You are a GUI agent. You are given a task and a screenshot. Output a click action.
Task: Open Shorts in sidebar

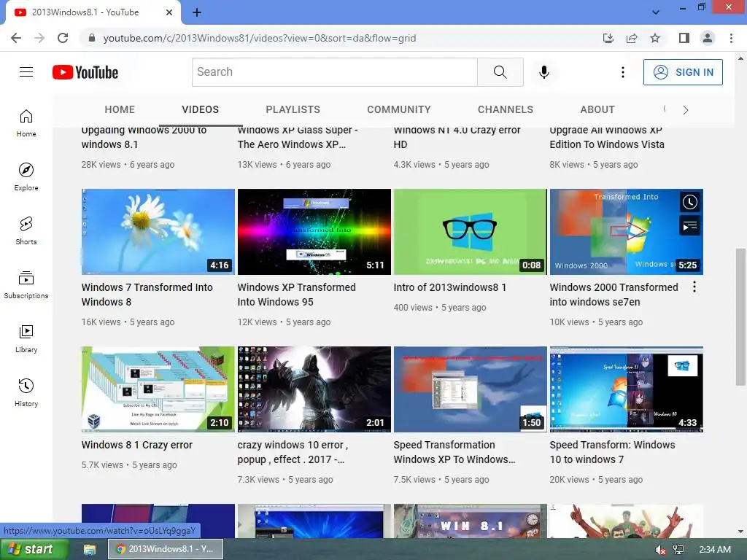pos(26,230)
